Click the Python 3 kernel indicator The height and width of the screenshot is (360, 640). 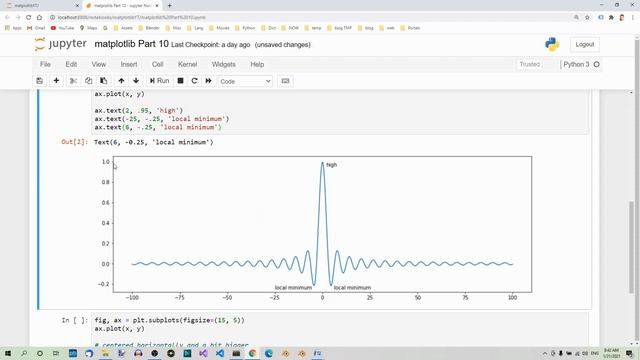click(x=580, y=64)
